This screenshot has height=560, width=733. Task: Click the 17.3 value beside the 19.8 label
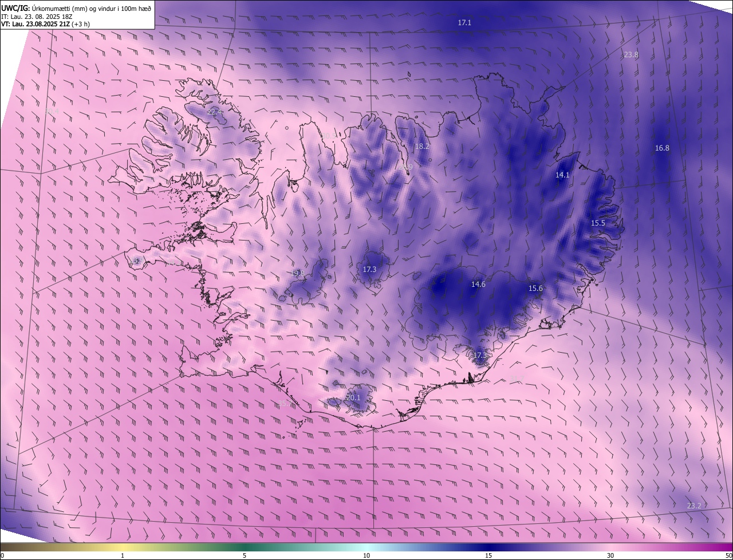click(x=369, y=270)
